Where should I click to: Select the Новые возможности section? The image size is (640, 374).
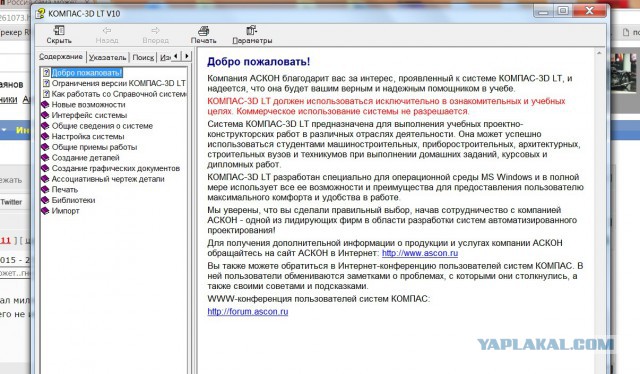coord(89,105)
